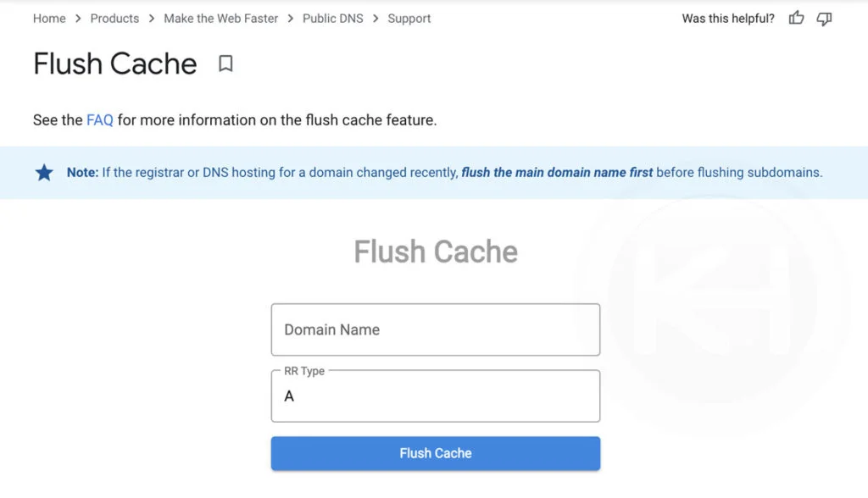Image resolution: width=868 pixels, height=498 pixels.
Task: Go to the Products breadcrumb page
Action: 114,18
